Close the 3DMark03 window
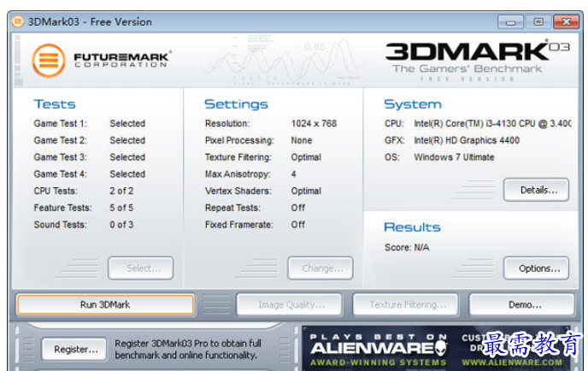The width and height of the screenshot is (588, 371). pos(567,21)
